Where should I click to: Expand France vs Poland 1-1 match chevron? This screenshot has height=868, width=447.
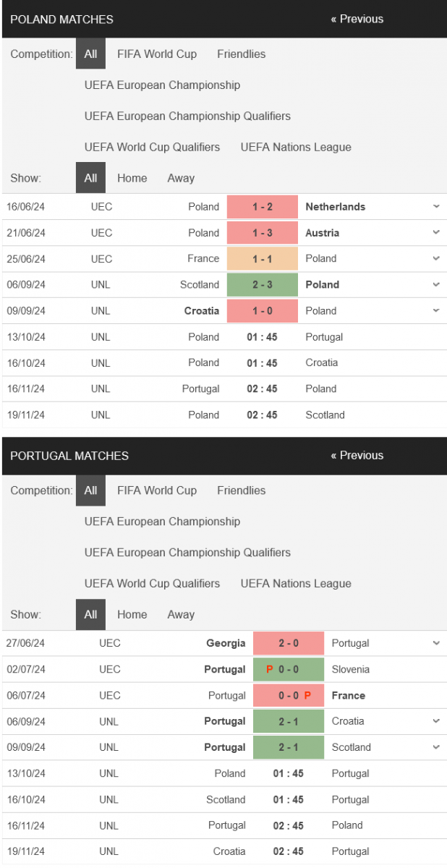click(436, 259)
